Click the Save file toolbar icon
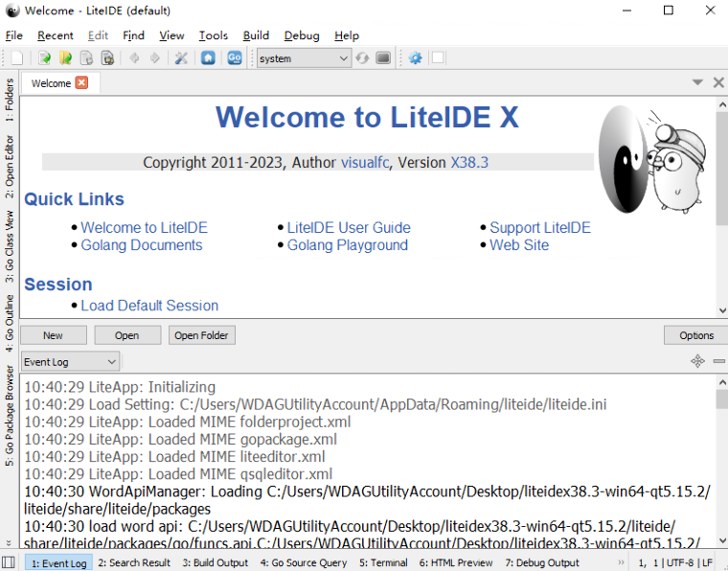This screenshot has width=728, height=571. pyautogui.click(x=87, y=58)
